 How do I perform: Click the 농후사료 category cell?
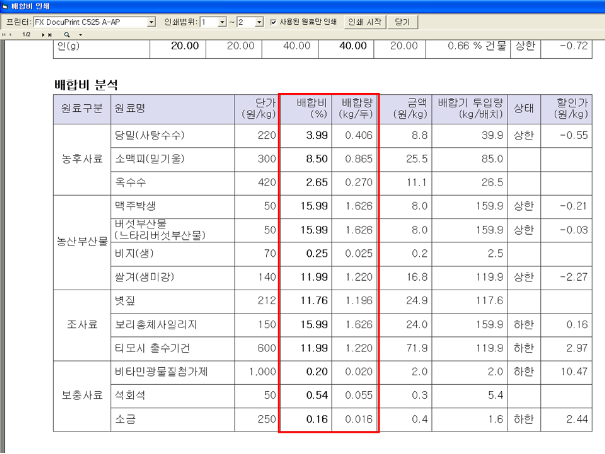coord(82,159)
